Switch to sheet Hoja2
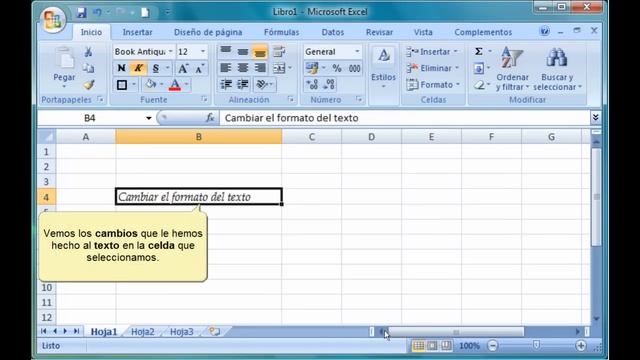This screenshot has width=640, height=360. pyautogui.click(x=142, y=332)
